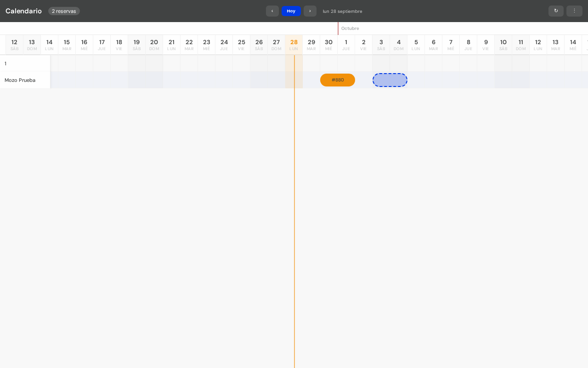The width and height of the screenshot is (588, 368).
Task: Select the dashed blue reservation block
Action: pyautogui.click(x=390, y=80)
